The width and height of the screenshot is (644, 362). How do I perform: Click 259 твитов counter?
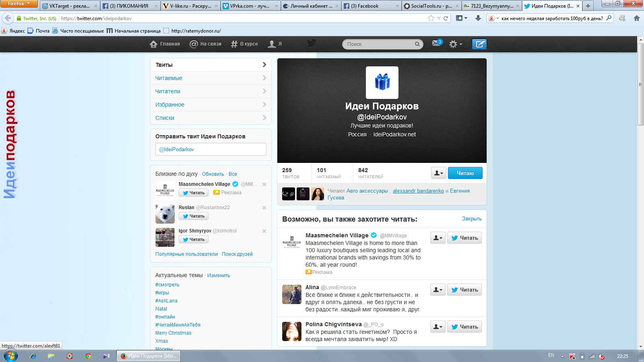[291, 173]
